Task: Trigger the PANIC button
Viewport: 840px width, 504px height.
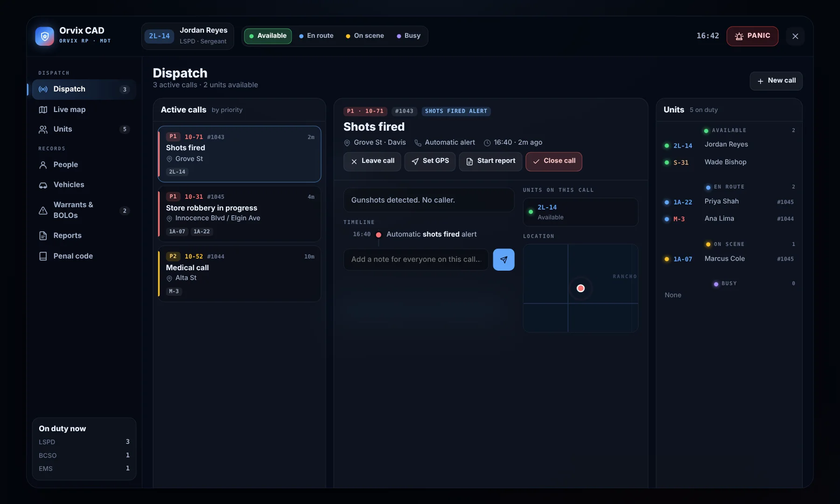Action: pyautogui.click(x=752, y=36)
